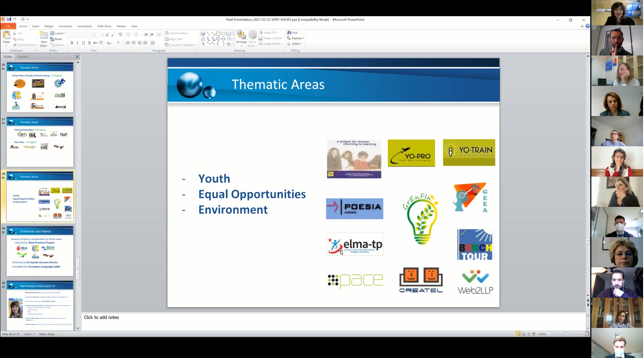Open the Layout dropdown
This screenshot has height=358, width=644.
point(58,33)
